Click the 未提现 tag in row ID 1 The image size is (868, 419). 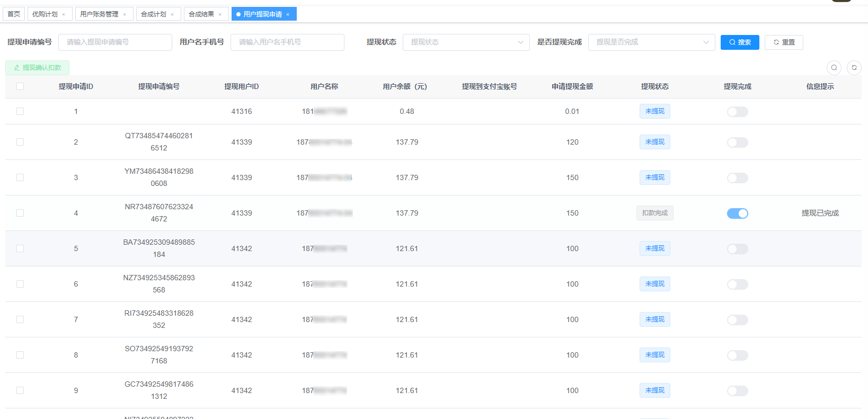point(655,111)
